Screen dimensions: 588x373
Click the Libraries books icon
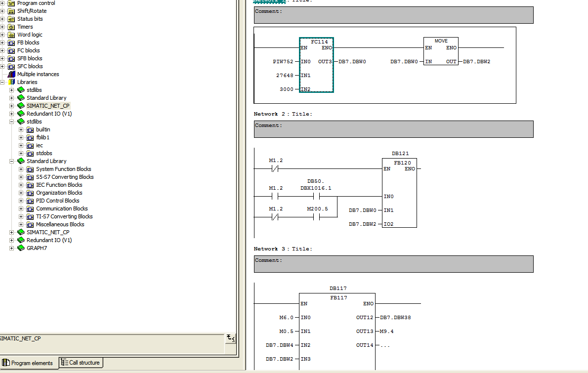point(11,82)
